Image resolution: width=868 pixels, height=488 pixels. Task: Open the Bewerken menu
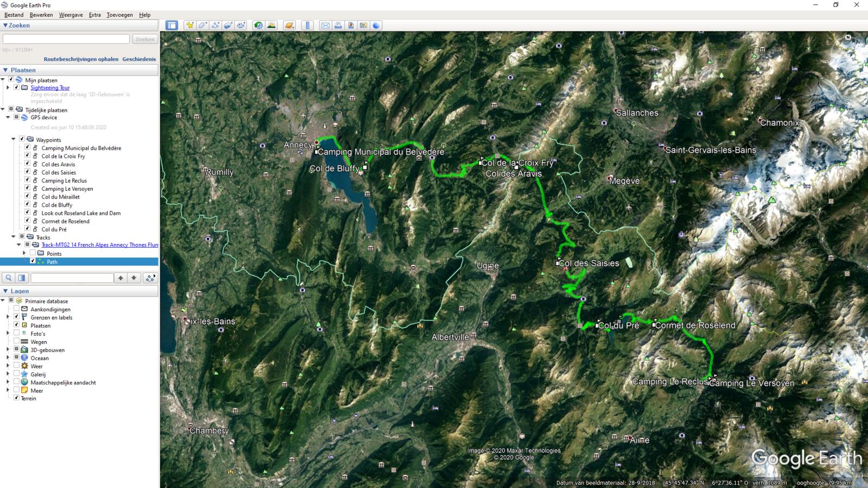(41, 15)
